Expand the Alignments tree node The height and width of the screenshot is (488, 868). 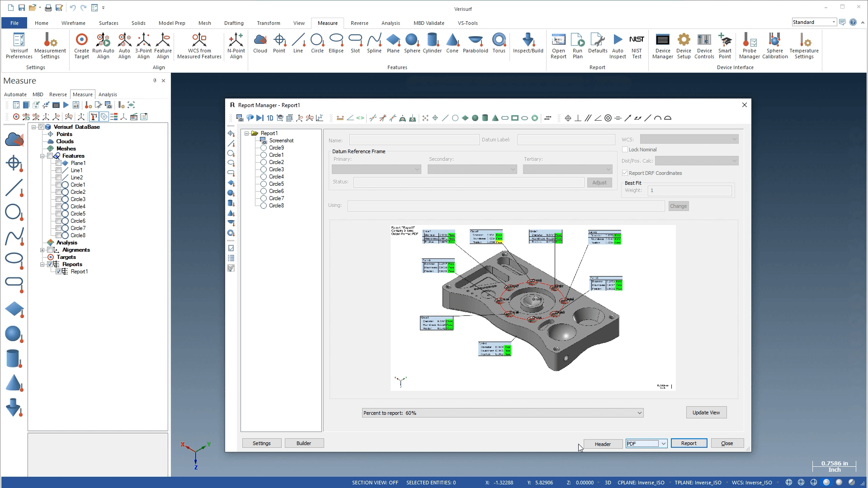click(x=42, y=250)
